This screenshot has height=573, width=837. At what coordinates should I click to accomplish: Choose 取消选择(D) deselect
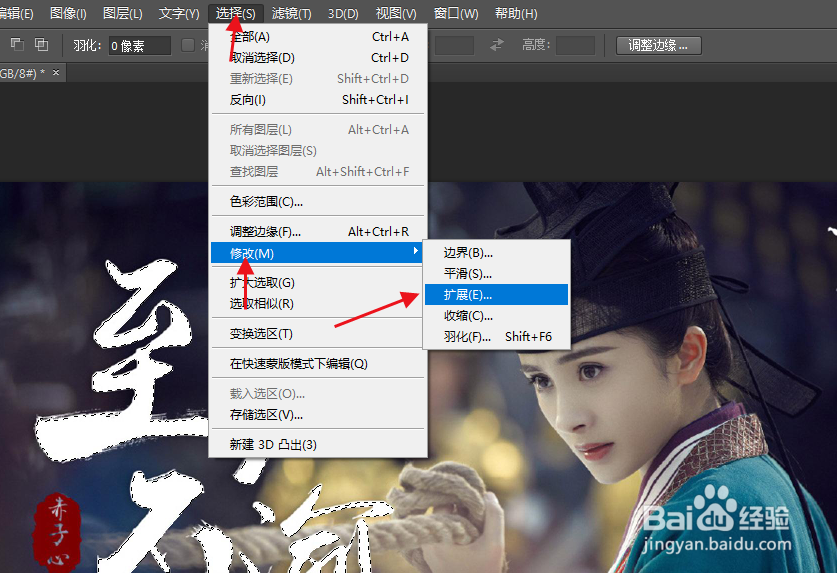tap(319, 58)
